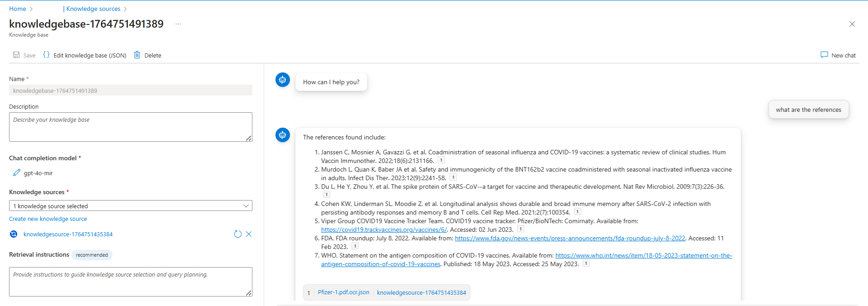This screenshot has width=868, height=306.
Task: Open the covid19.trackvaccines.org link
Action: pos(384,230)
